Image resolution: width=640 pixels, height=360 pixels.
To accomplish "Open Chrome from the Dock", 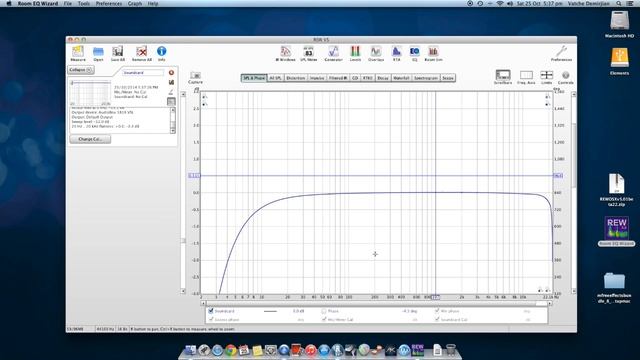I will coord(231,350).
